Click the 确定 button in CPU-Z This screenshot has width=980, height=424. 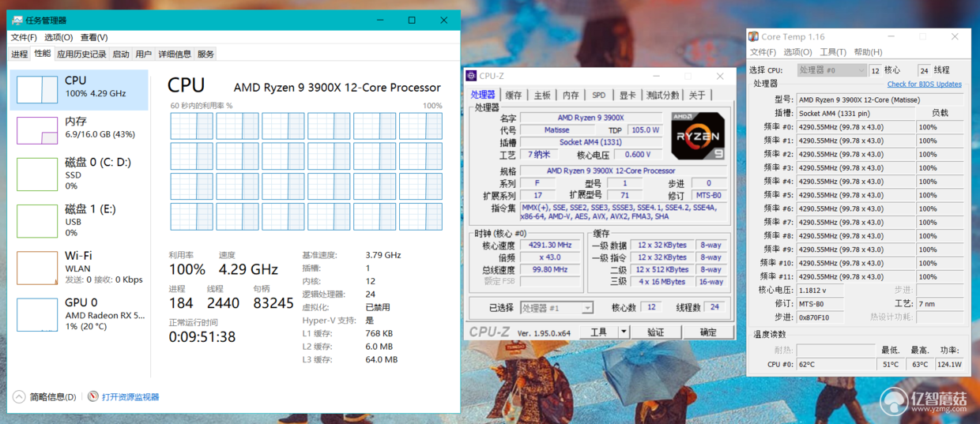(x=708, y=332)
